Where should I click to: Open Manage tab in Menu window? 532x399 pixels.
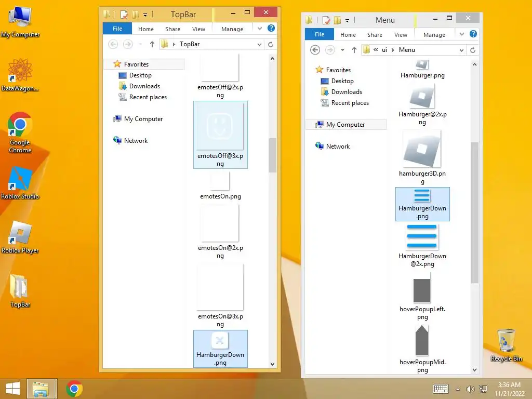pos(434,35)
